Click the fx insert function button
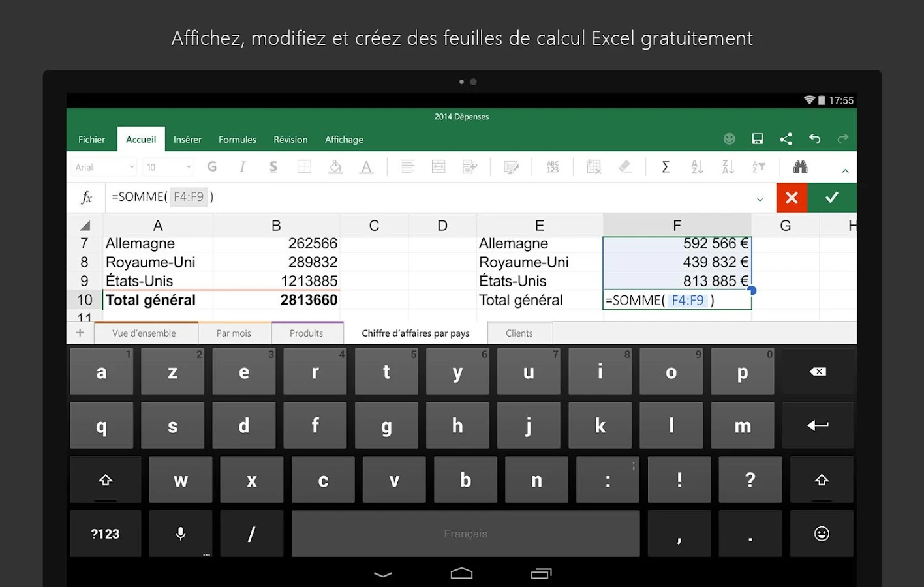Image resolution: width=924 pixels, height=587 pixels. click(86, 198)
